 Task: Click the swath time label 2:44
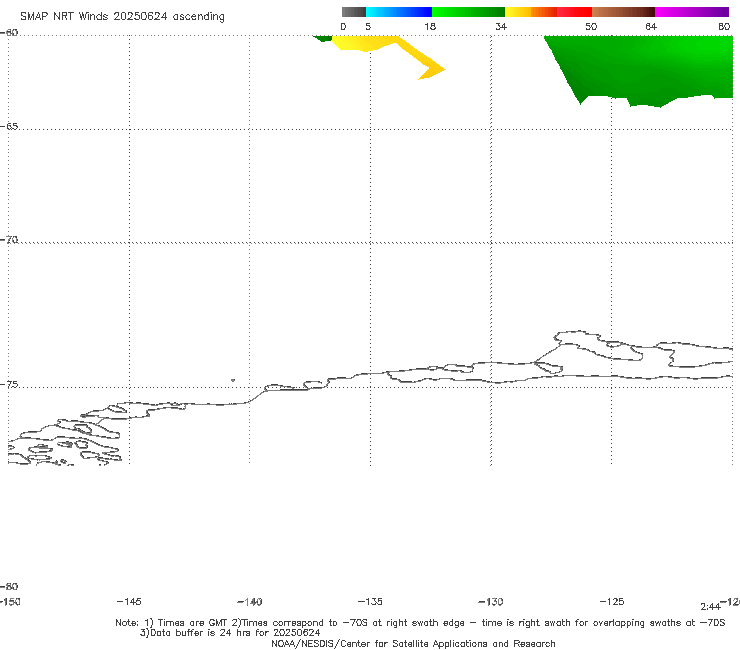[x=710, y=607]
